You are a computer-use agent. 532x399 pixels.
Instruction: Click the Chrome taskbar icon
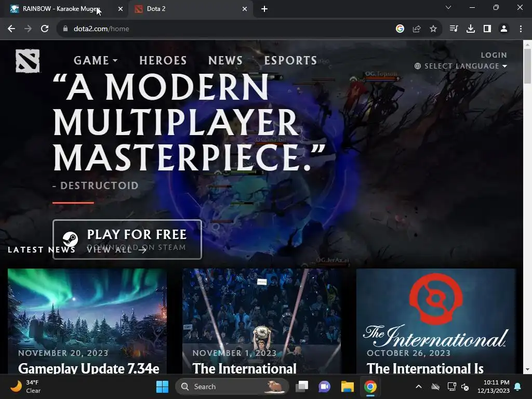click(x=370, y=387)
